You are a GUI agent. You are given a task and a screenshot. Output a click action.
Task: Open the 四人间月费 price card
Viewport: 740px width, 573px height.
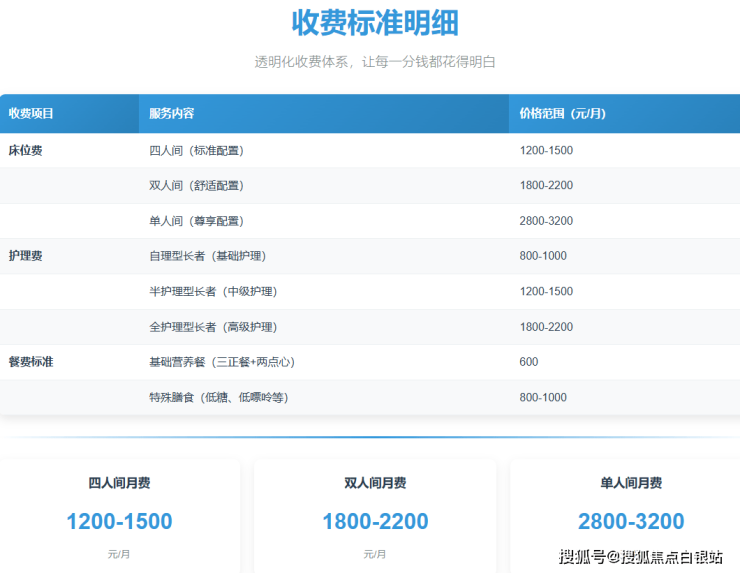119,515
